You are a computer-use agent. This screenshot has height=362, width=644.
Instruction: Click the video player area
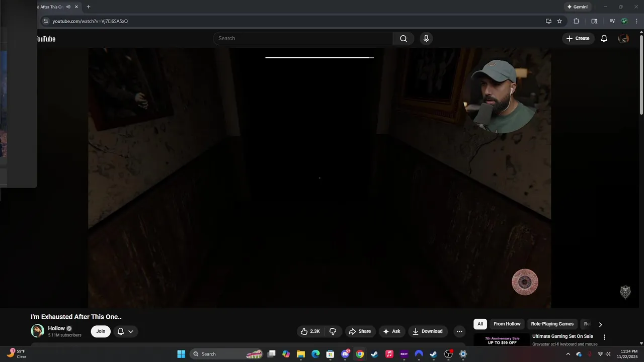[319, 177]
